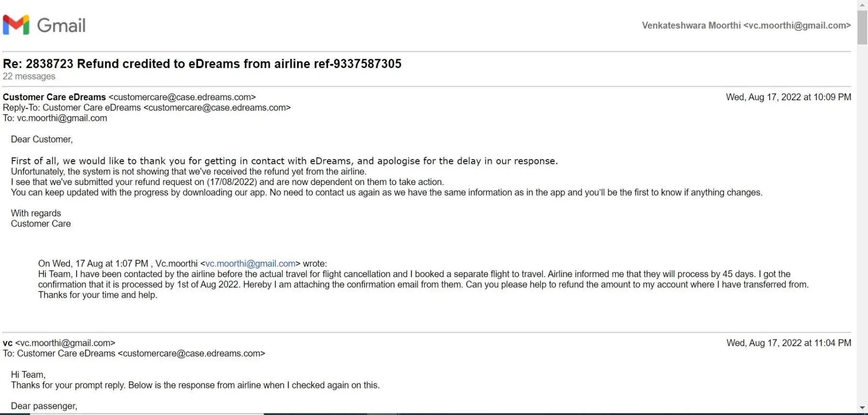The height and width of the screenshot is (415, 868).
Task: Click the "22 messages" count text
Action: point(29,76)
